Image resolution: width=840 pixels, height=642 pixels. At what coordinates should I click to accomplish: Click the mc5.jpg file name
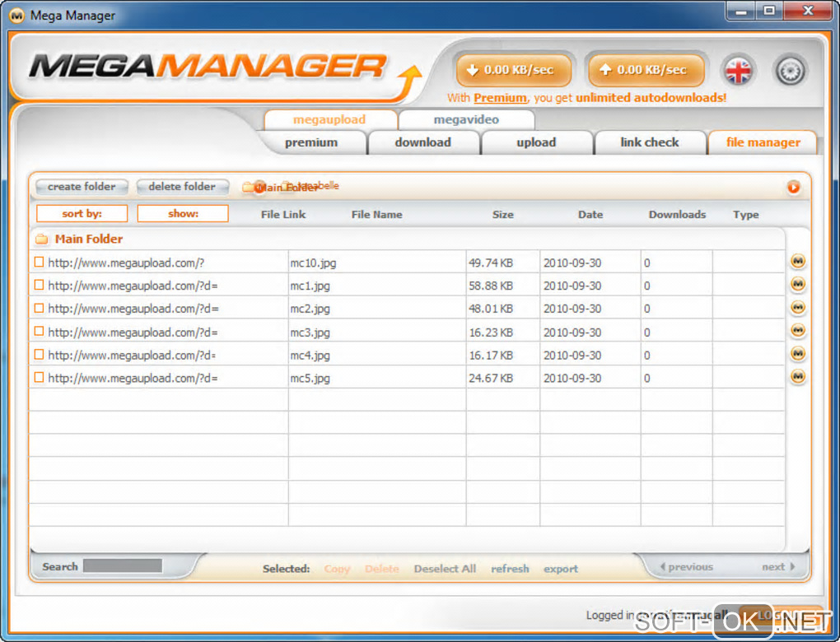310,379
